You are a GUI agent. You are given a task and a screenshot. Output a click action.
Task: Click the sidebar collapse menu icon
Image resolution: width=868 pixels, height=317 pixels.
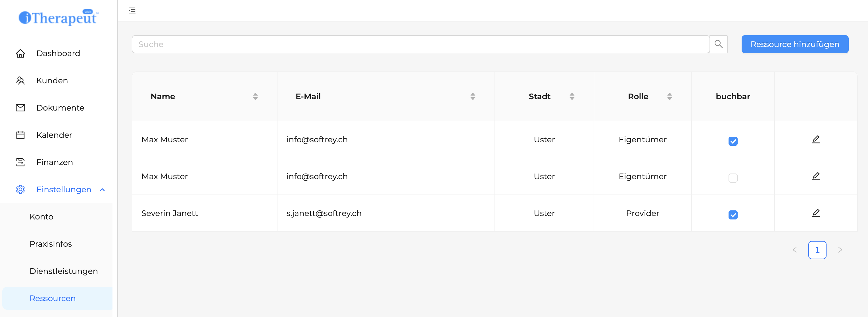[x=132, y=11]
